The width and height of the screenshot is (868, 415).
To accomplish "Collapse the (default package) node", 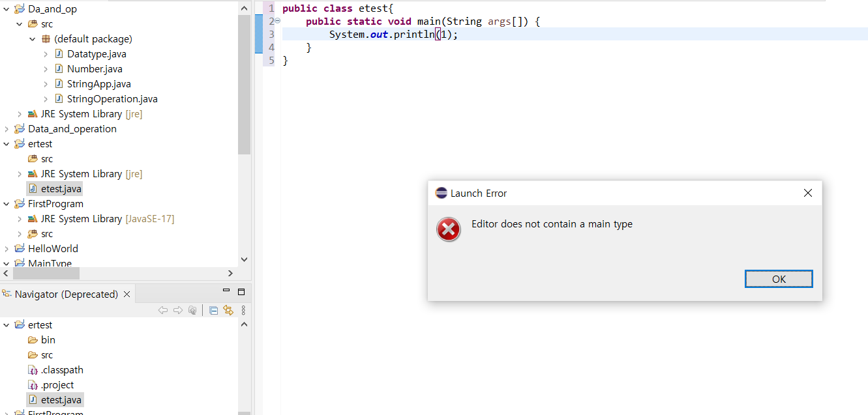I will 33,39.
